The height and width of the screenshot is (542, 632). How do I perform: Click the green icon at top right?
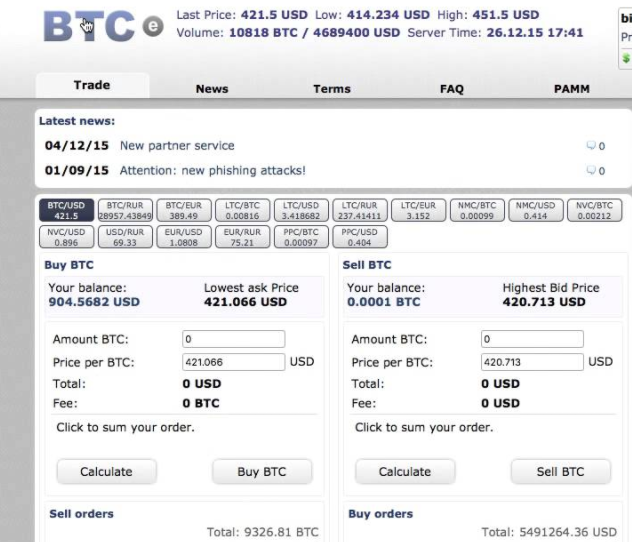click(x=626, y=58)
